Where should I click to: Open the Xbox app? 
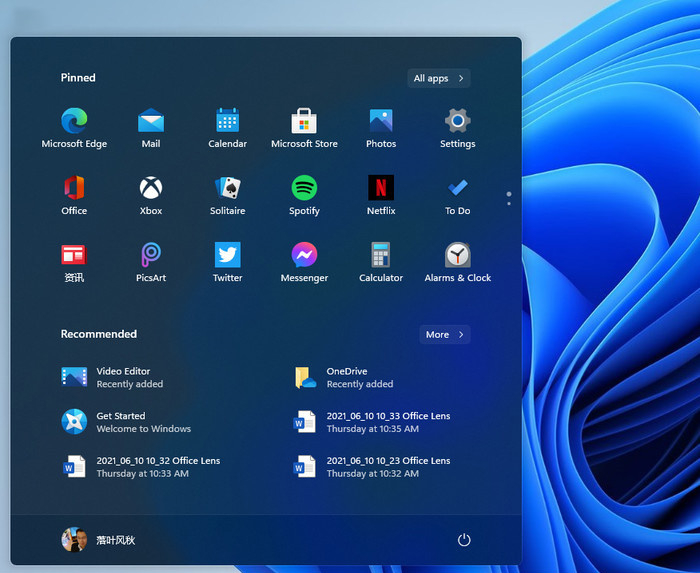coord(151,188)
